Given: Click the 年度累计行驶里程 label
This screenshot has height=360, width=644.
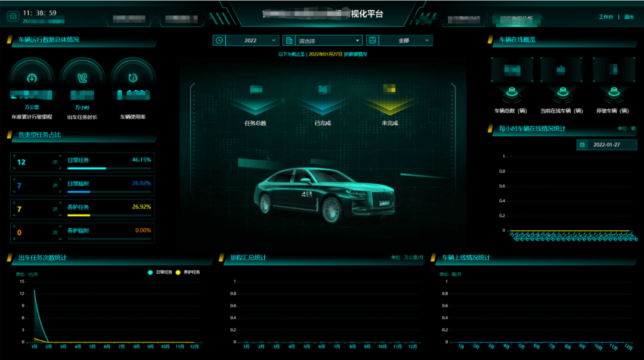Looking at the screenshot, I should 32,117.
